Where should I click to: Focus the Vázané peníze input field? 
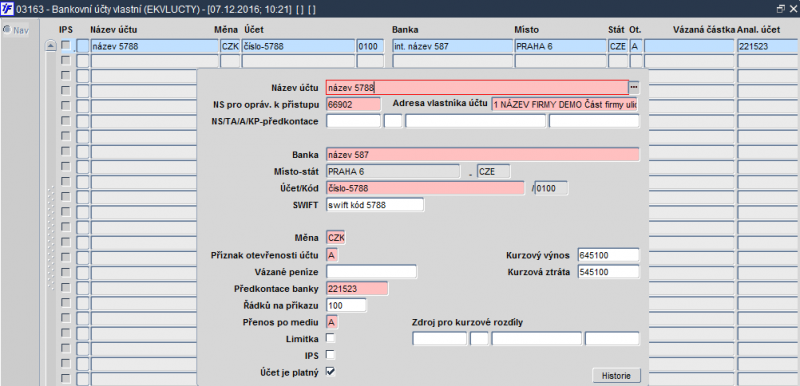pos(371,272)
